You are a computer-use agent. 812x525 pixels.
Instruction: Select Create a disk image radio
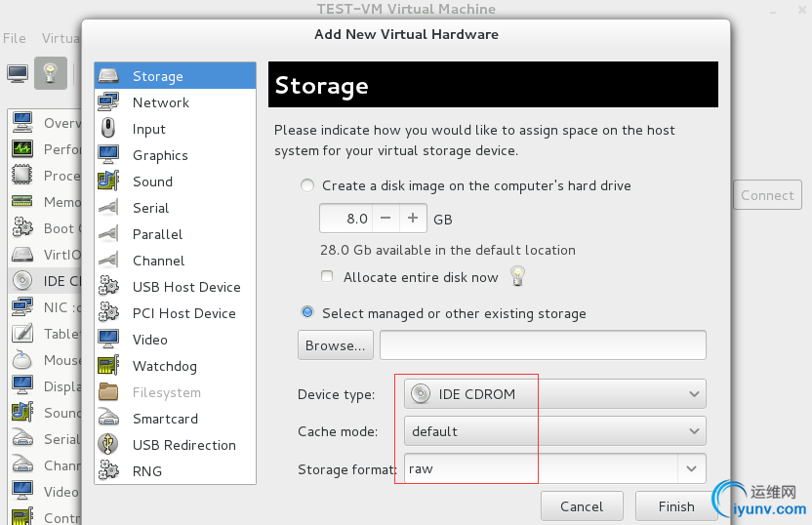tap(308, 185)
